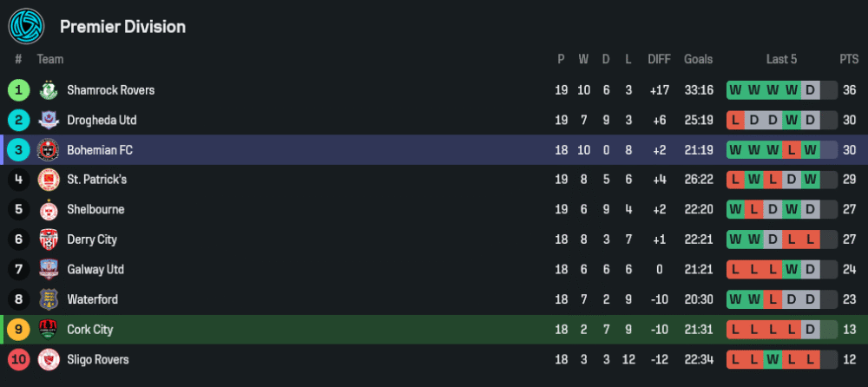The width and height of the screenshot is (868, 387).
Task: Click the Sligo Rovers club crest
Action: 48,359
